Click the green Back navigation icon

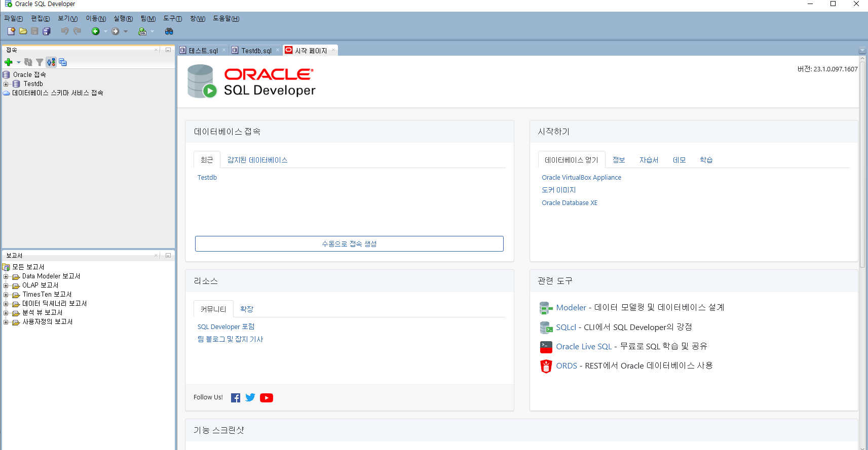coord(95,31)
